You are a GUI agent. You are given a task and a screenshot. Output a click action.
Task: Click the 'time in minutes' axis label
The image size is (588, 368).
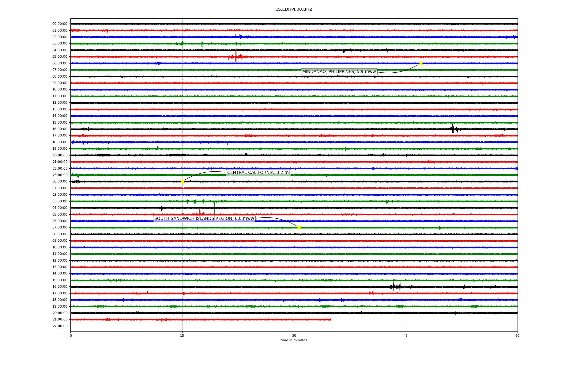tap(293, 340)
